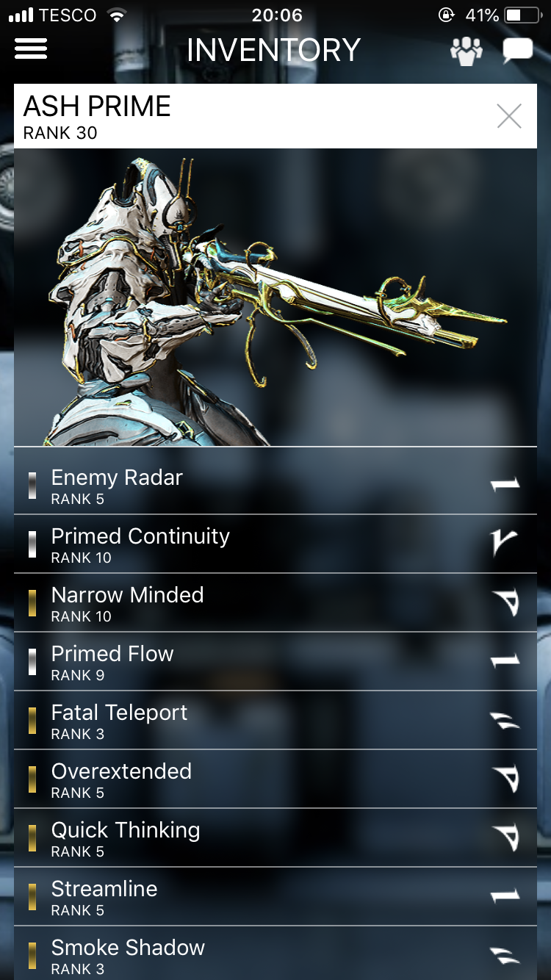
Task: Open the Narrow Minded mod entry
Action: 275,602
